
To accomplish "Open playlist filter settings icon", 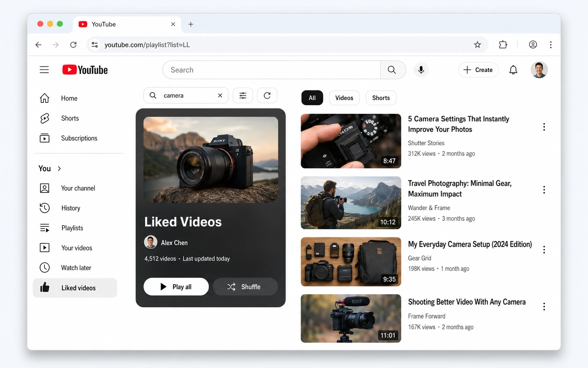I will pos(243,96).
